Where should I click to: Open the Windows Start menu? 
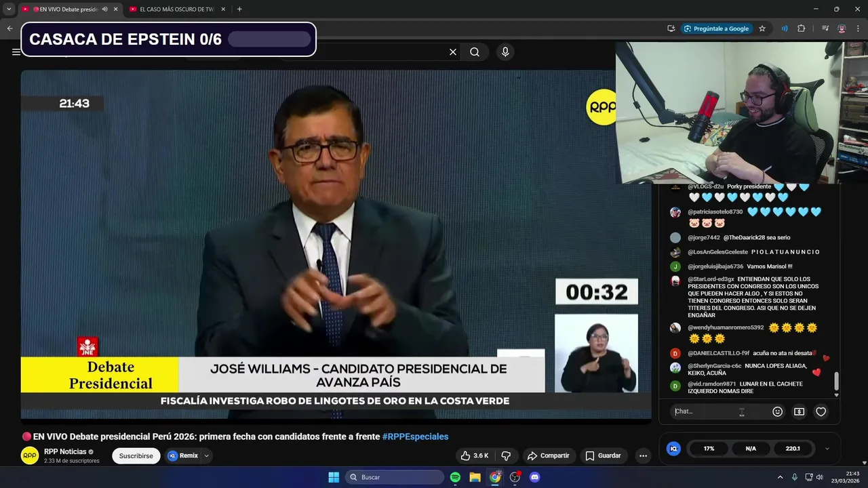334,477
